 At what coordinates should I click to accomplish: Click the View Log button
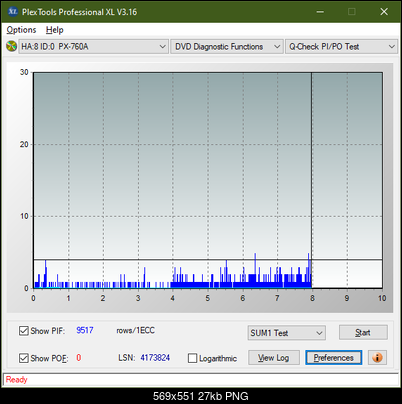pyautogui.click(x=274, y=358)
